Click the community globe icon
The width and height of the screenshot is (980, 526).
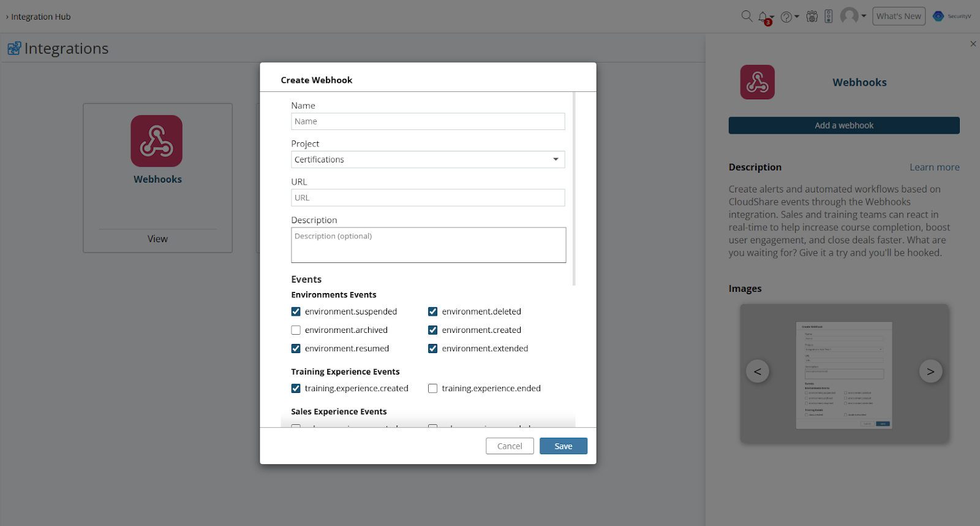coord(812,17)
